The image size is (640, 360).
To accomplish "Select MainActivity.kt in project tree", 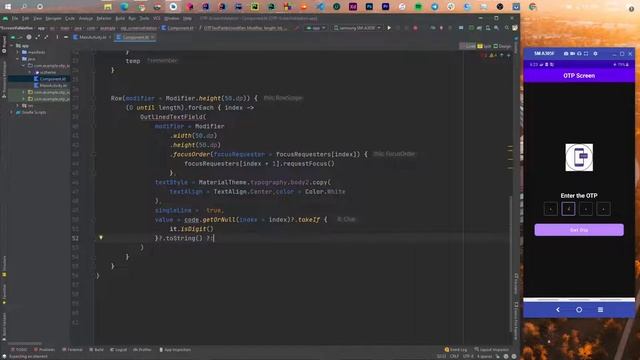I will [x=51, y=85].
